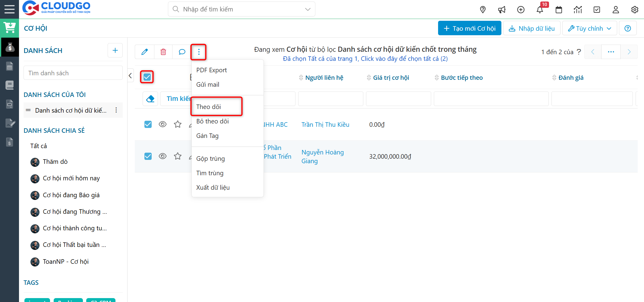
Task: Collapse the list panel with the chevron arrow
Action: 130,75
